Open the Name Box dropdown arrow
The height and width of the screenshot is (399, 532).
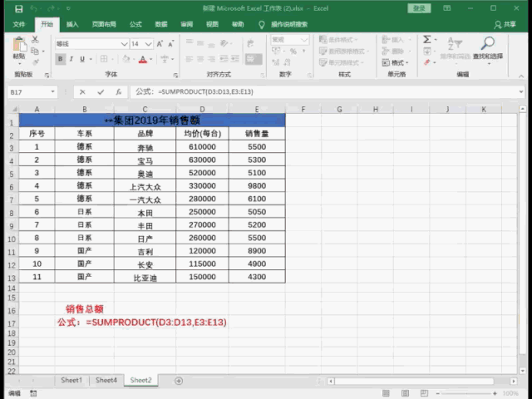pyautogui.click(x=52, y=92)
